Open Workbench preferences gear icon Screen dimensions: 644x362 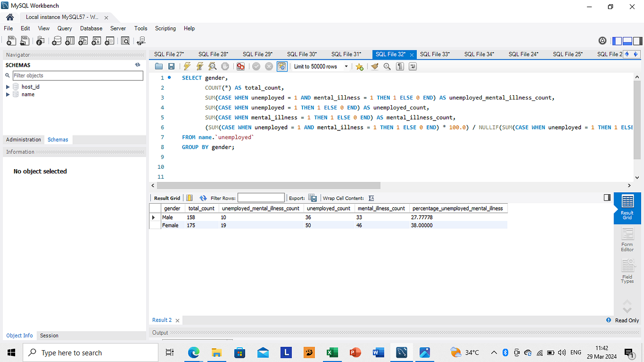[603, 41]
